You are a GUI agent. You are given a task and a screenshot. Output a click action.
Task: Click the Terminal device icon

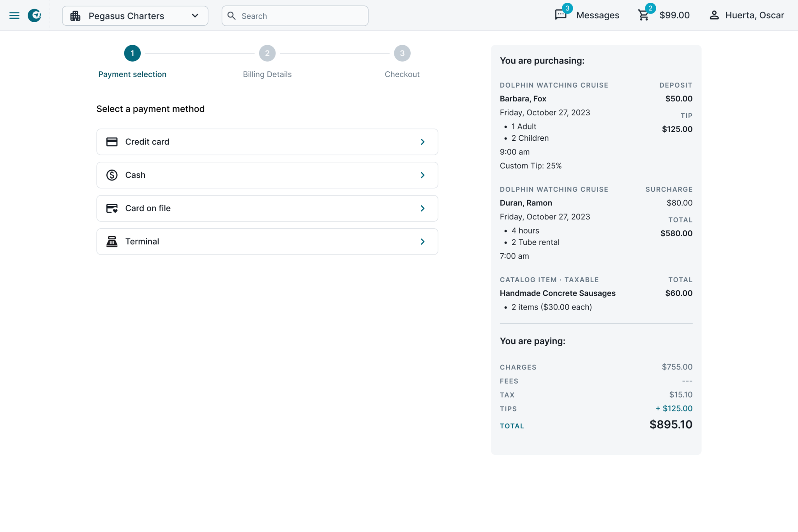point(112,241)
